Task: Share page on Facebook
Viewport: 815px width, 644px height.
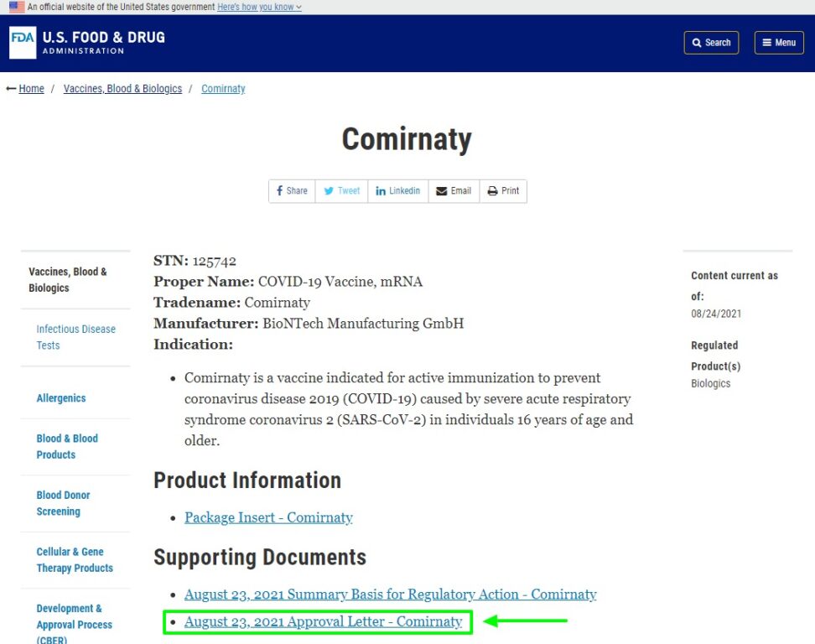Action: tap(292, 190)
